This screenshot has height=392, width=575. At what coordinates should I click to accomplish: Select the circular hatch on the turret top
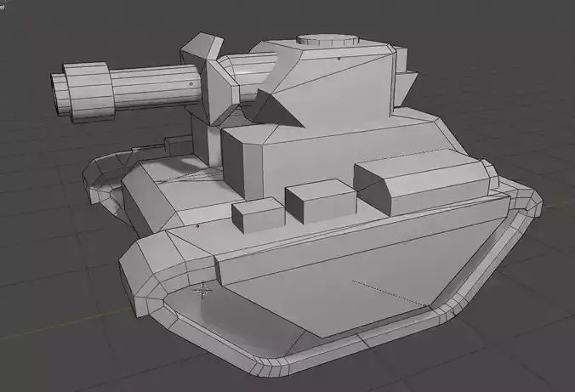(x=327, y=40)
